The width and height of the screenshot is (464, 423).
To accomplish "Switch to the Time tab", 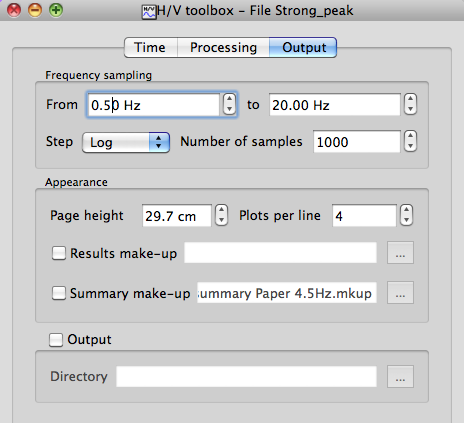I will [151, 47].
